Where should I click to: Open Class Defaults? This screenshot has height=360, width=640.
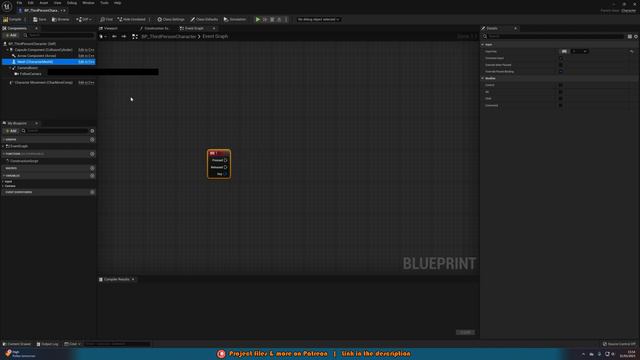pos(204,19)
